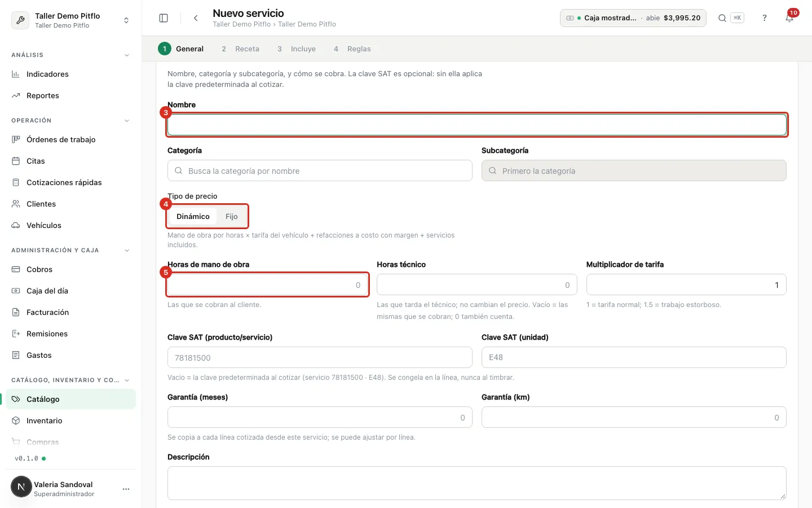Image resolution: width=812 pixels, height=508 pixels.
Task: Select the Fijo price type
Action: (x=232, y=216)
